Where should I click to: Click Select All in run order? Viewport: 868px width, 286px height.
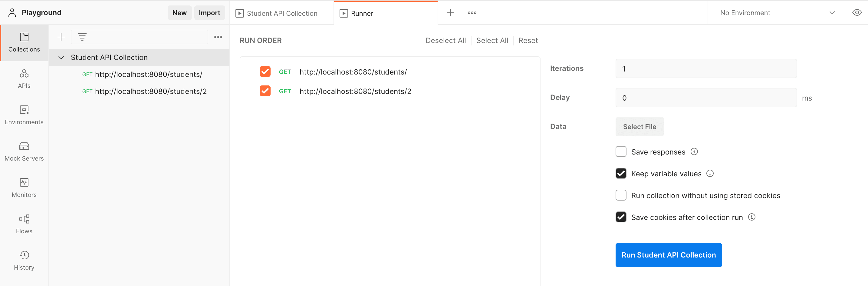pos(492,41)
